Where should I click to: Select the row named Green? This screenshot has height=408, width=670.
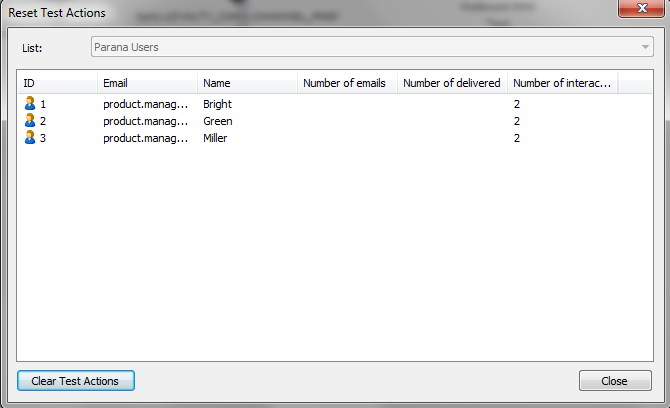point(217,121)
